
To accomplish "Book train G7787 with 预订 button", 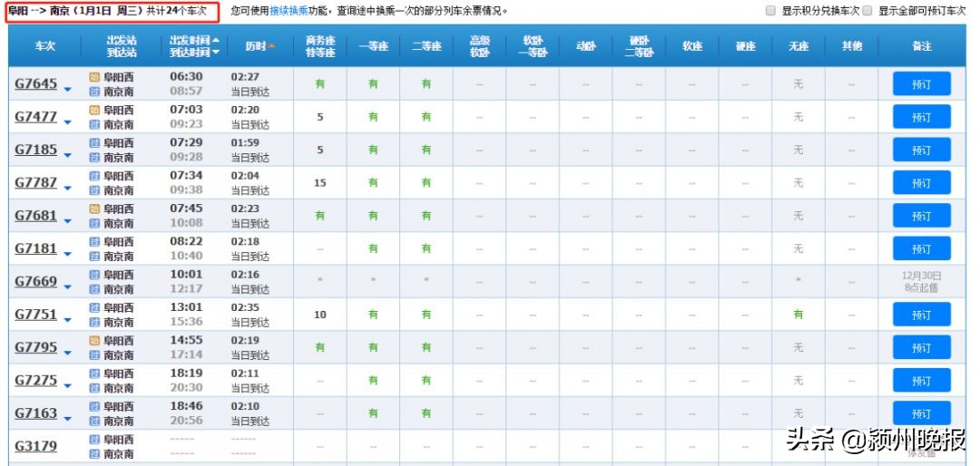I will pos(922,183).
